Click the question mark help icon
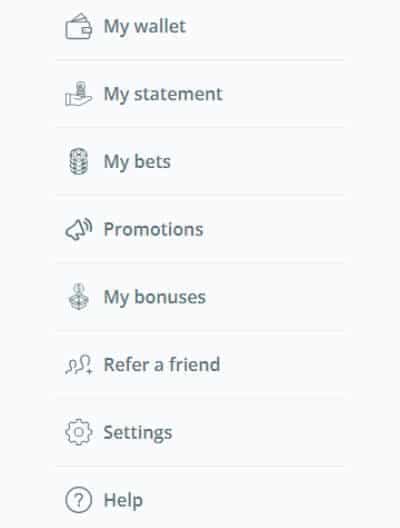This screenshot has width=400, height=528. [78, 500]
